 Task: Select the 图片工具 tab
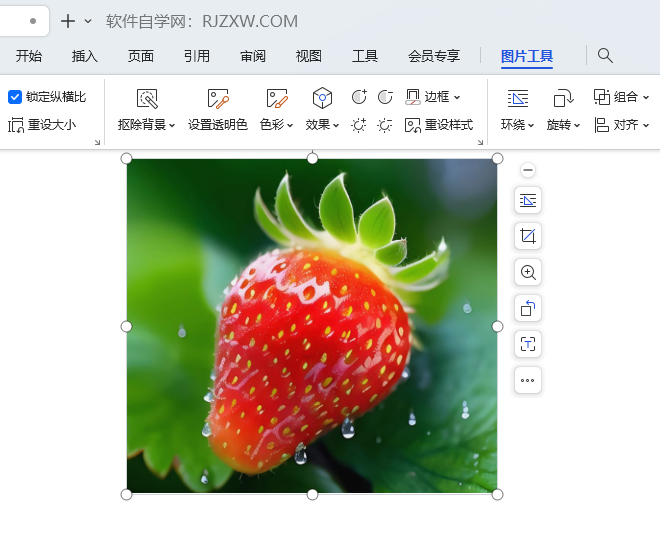(x=527, y=56)
